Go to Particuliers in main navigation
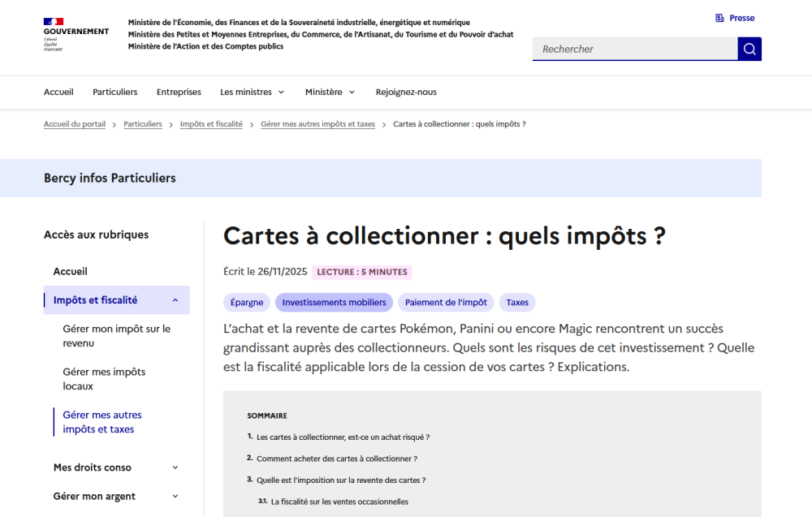This screenshot has height=517, width=812. click(115, 93)
